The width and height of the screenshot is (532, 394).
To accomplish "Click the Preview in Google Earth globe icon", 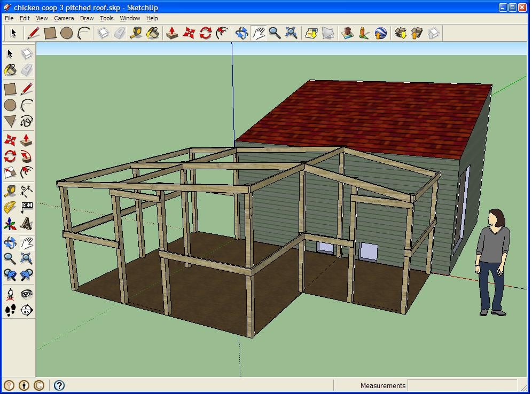I will tap(381, 33).
